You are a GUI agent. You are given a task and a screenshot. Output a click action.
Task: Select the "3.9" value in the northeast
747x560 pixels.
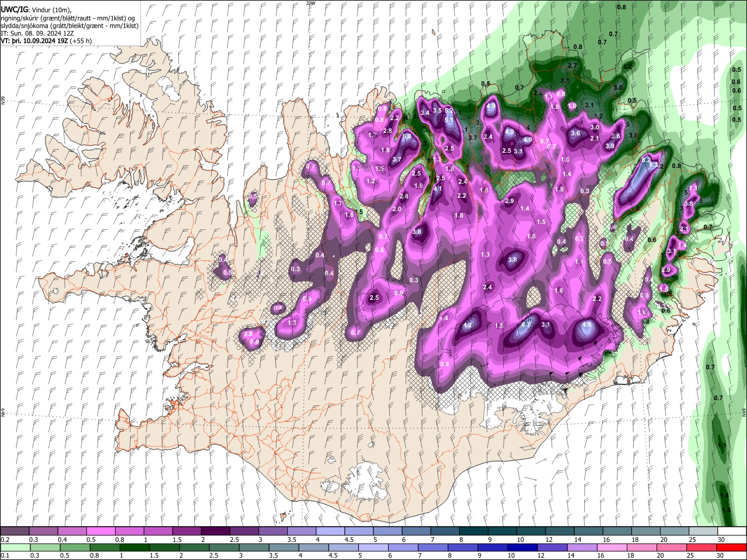[610, 146]
